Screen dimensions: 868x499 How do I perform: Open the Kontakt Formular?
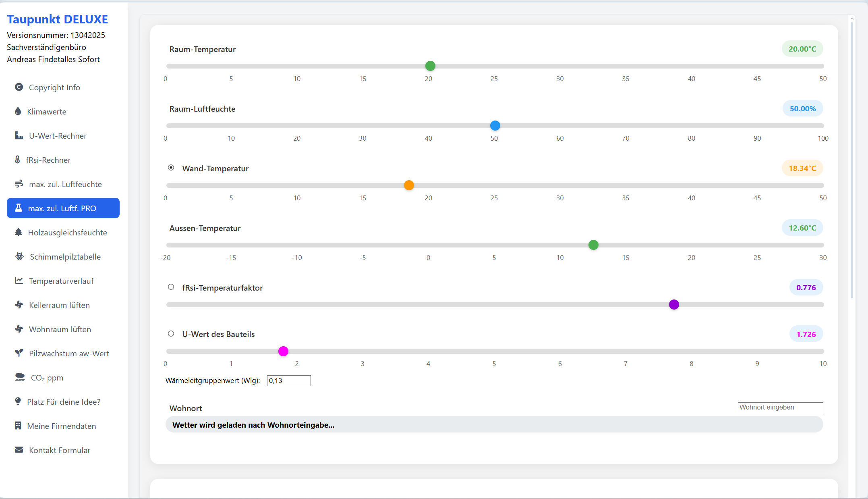63,450
